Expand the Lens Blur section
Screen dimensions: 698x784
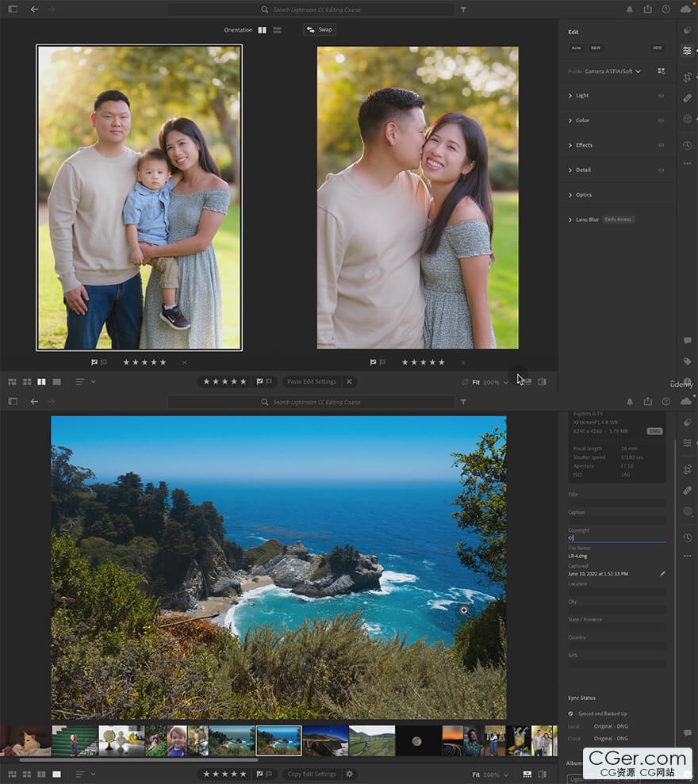coord(587,220)
